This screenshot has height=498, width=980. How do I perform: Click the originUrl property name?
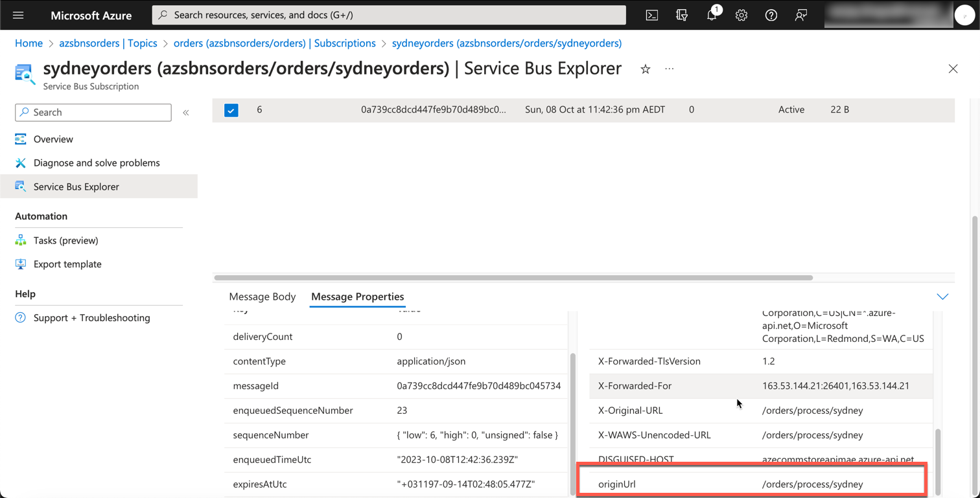(616, 484)
